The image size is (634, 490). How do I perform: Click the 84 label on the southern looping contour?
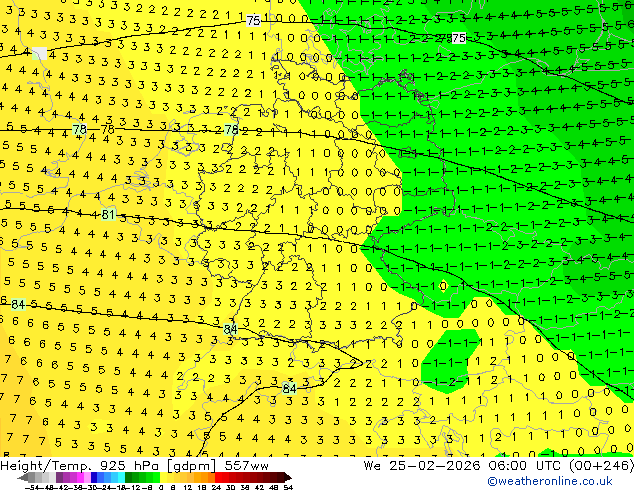[x=289, y=389]
